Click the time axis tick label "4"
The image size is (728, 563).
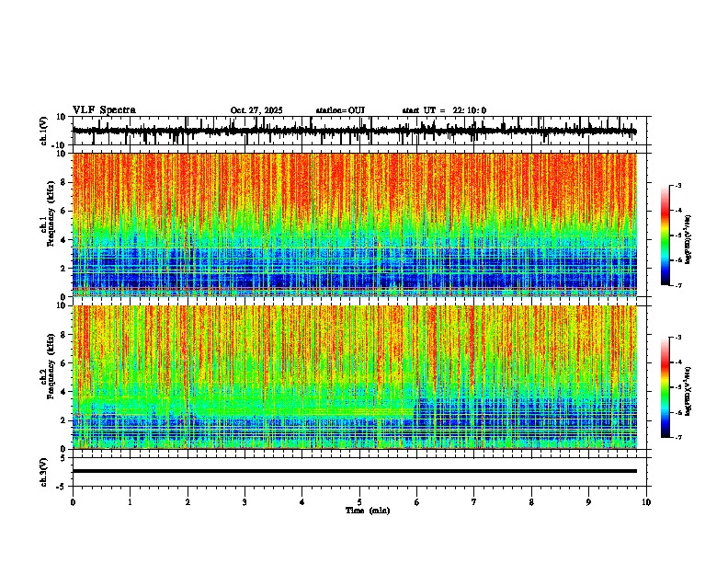pos(301,502)
